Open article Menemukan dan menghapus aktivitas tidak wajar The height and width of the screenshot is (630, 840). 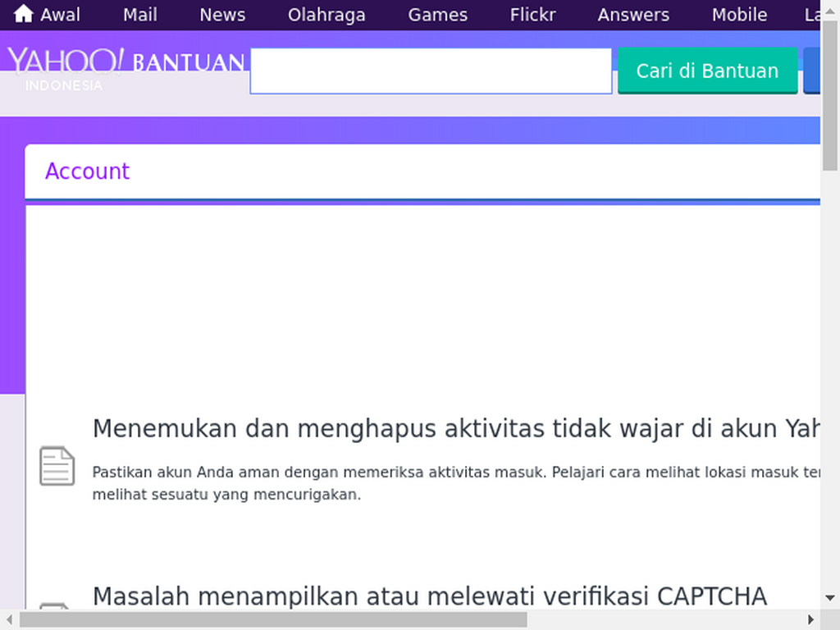(x=456, y=428)
